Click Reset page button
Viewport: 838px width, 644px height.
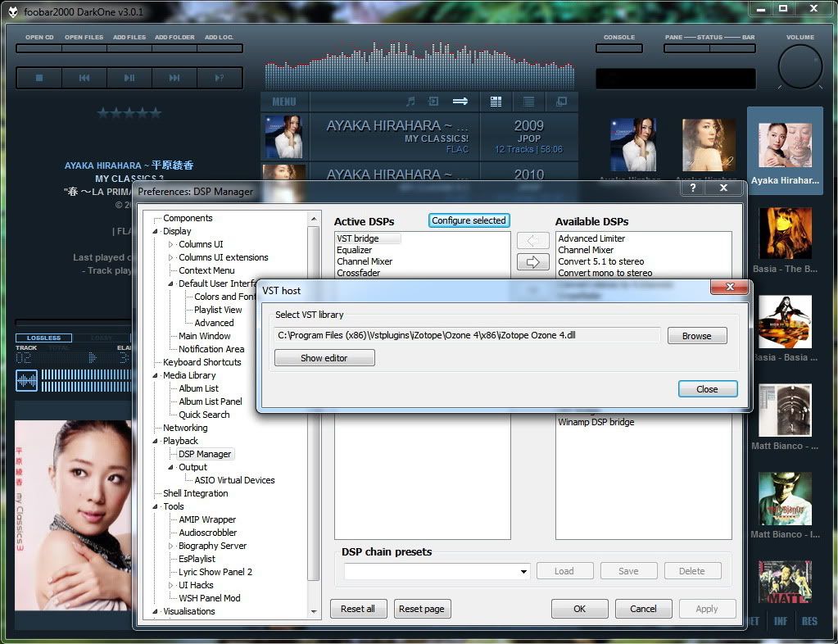click(422, 609)
